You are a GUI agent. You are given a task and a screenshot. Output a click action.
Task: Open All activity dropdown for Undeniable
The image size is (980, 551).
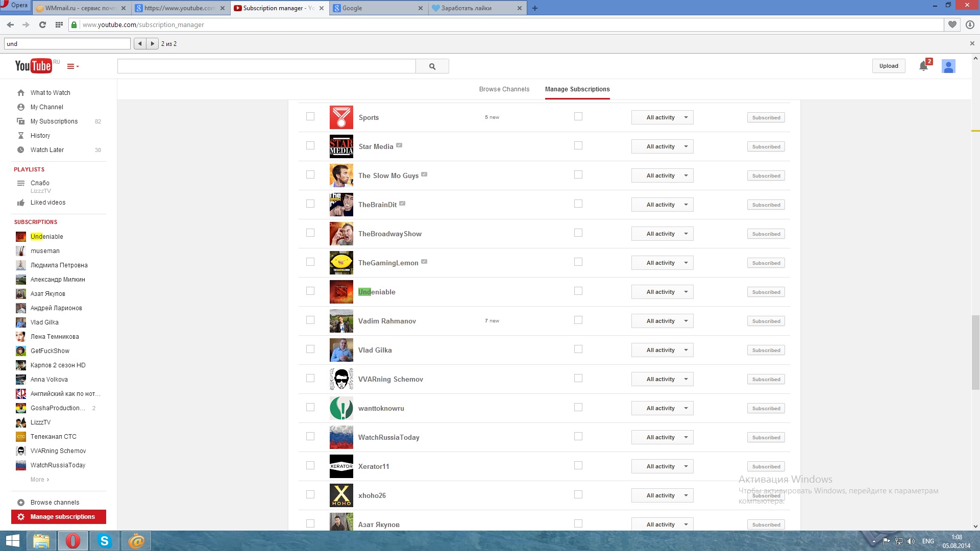(662, 292)
